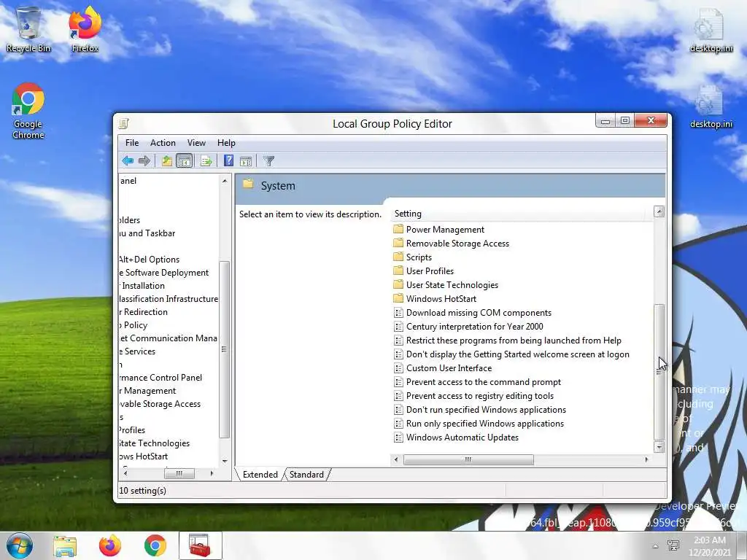747x560 pixels.
Task: Click the settings list horizontal scrollbar thumb
Action: (x=468, y=459)
